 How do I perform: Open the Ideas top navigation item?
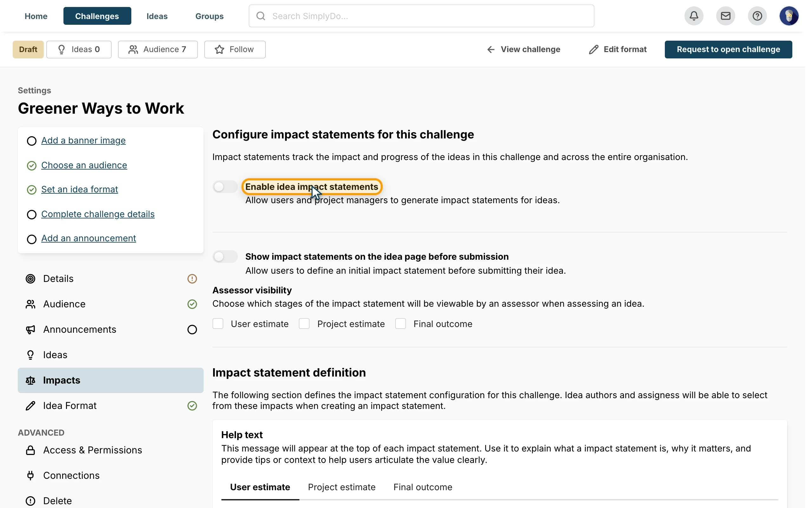click(x=157, y=16)
